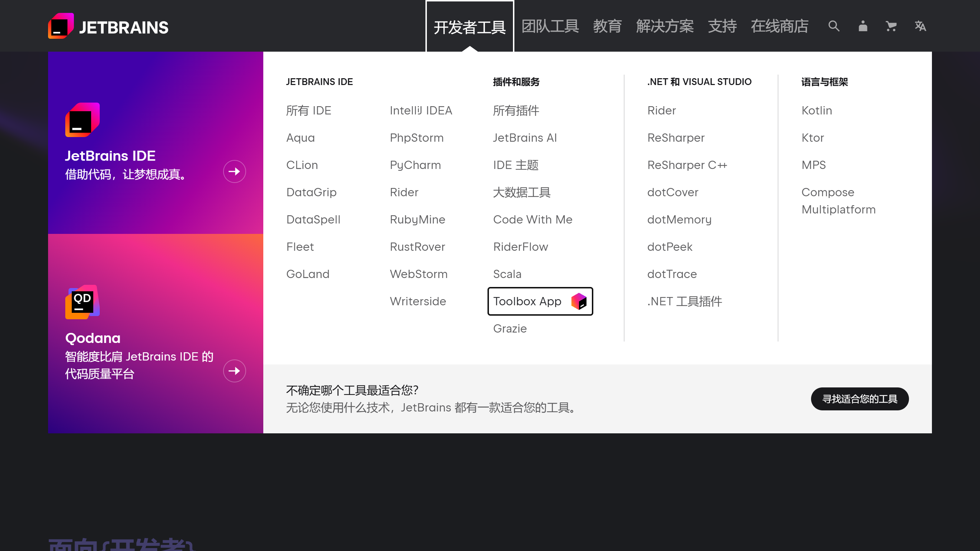The height and width of the screenshot is (551, 980).
Task: Open the Kotlin link
Action: pos(816,110)
